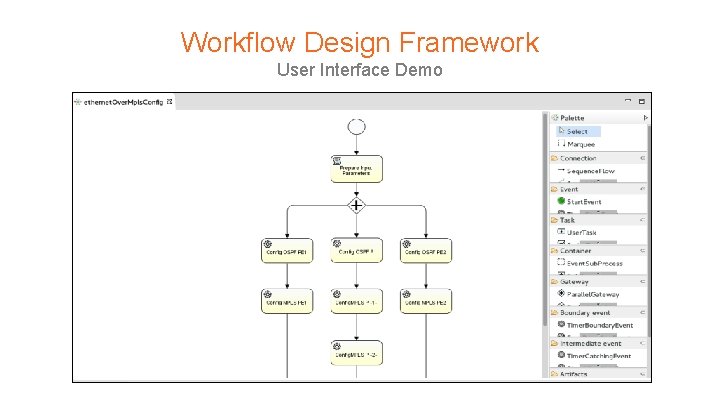Click gear icon on Config MPLS PE1

coord(268,294)
